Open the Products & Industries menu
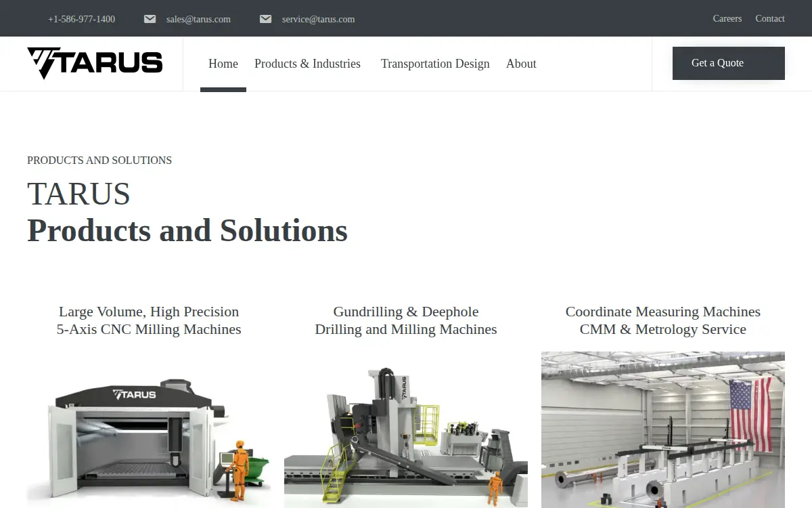Screen dimensions: 812x508 pos(307,64)
